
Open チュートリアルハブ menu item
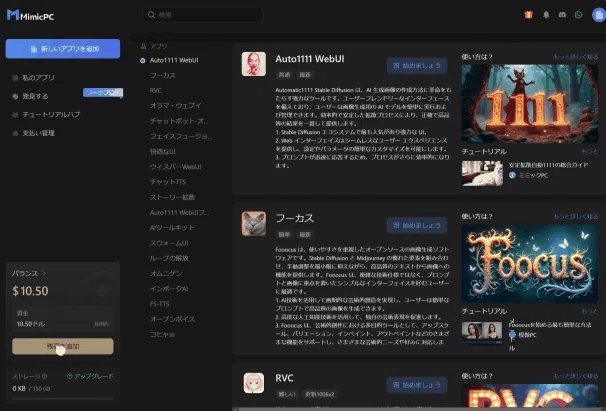coord(51,114)
